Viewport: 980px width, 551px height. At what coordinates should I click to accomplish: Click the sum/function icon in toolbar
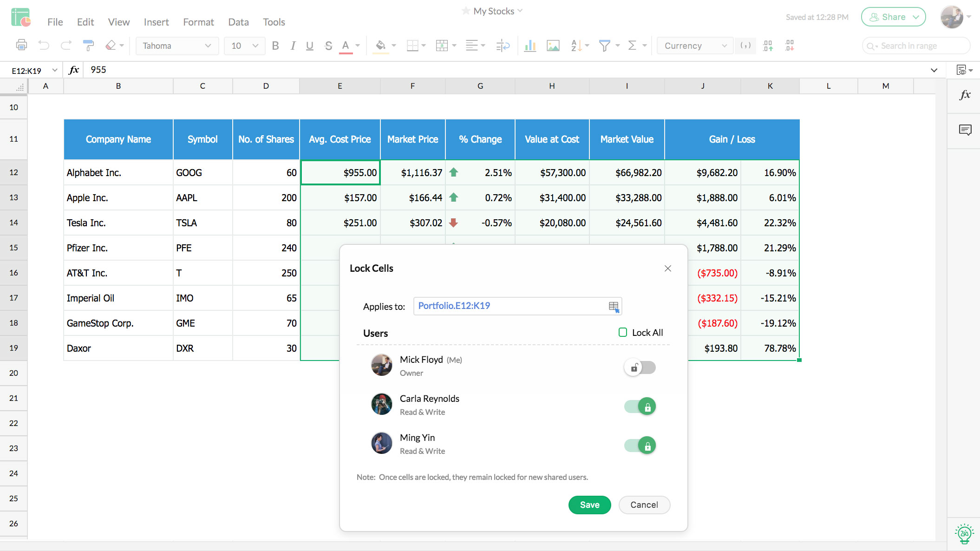[x=633, y=46]
